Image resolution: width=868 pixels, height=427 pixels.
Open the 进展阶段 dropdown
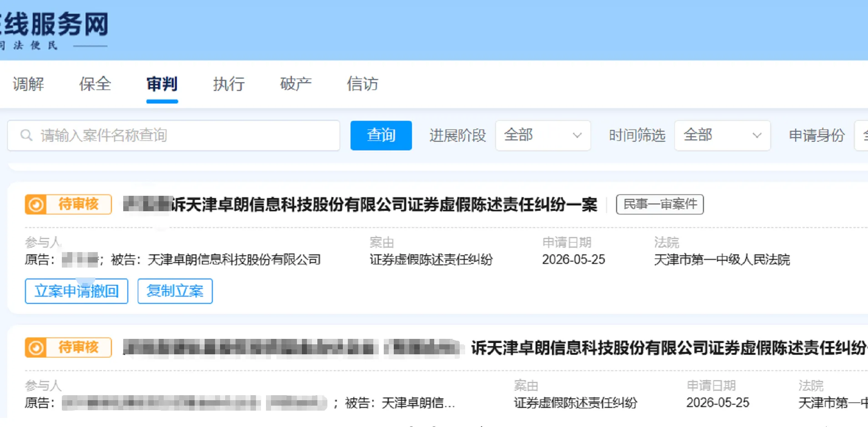click(x=543, y=135)
